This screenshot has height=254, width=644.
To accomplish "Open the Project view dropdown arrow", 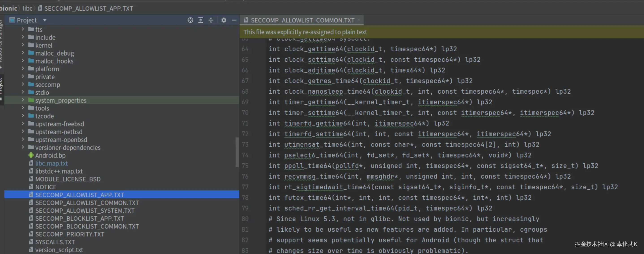I will [x=45, y=20].
